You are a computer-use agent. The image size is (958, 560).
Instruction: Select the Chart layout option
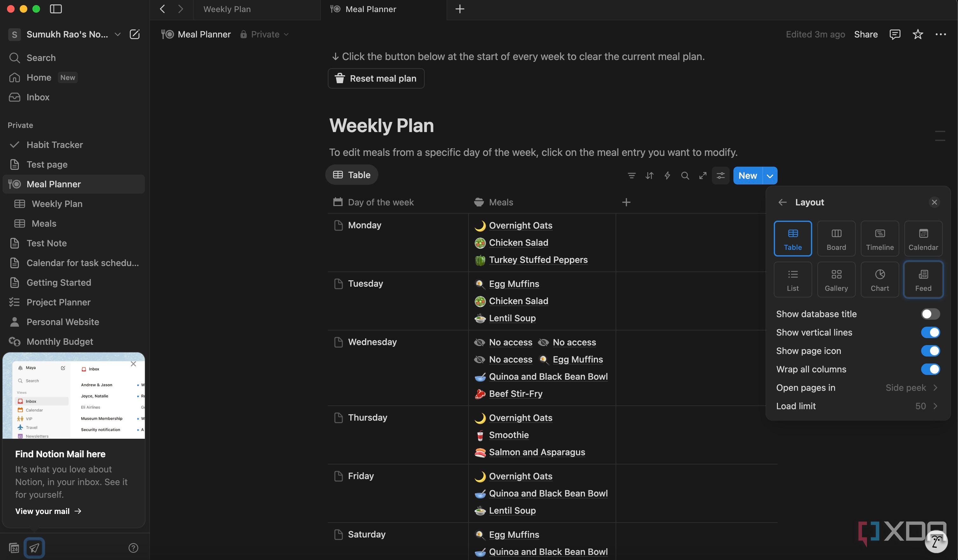pos(880,279)
